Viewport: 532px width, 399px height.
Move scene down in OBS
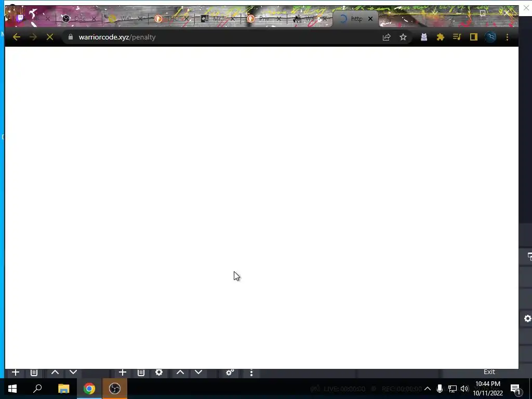pos(73,373)
